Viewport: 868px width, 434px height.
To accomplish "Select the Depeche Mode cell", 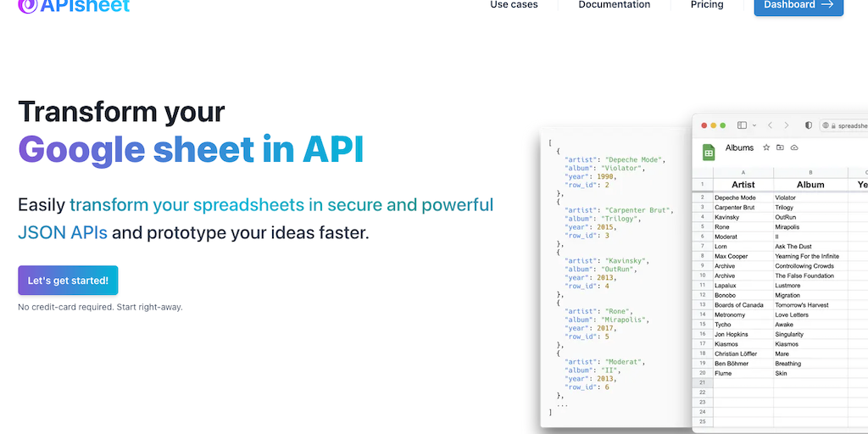I will pyautogui.click(x=743, y=198).
